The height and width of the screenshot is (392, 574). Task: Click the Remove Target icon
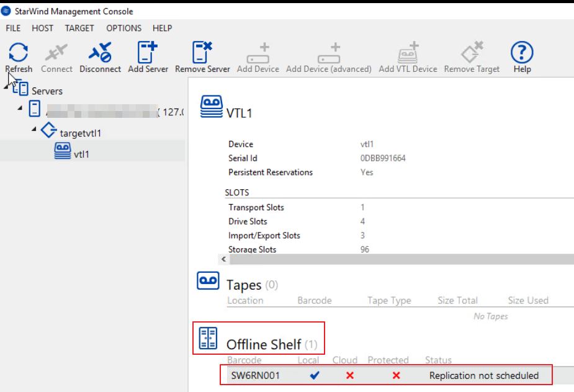(472, 52)
